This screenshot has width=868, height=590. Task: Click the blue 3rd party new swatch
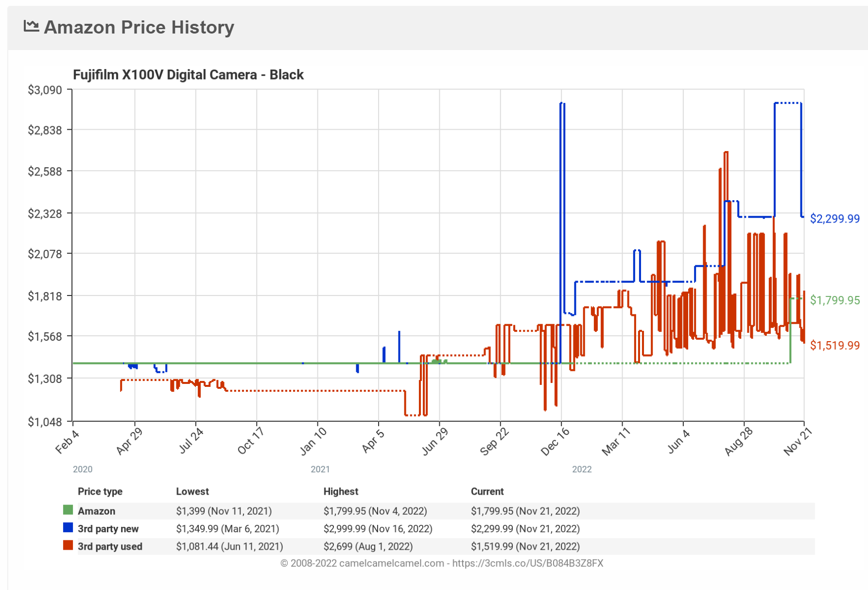[x=68, y=528]
